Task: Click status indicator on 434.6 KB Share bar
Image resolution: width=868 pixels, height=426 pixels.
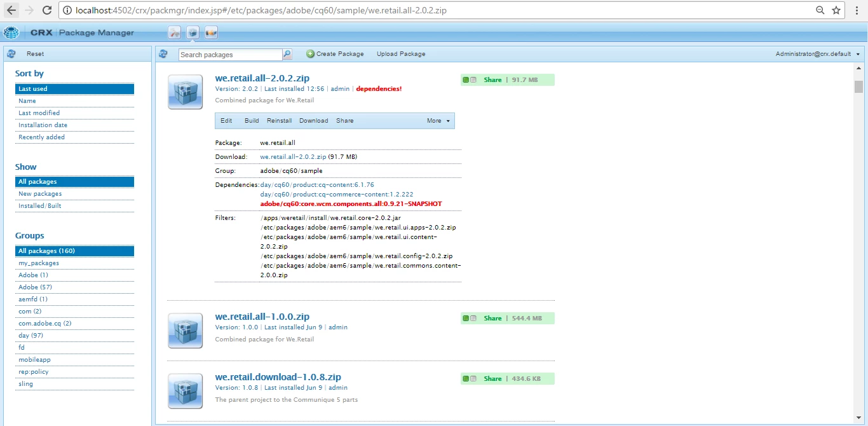Action: coord(470,379)
